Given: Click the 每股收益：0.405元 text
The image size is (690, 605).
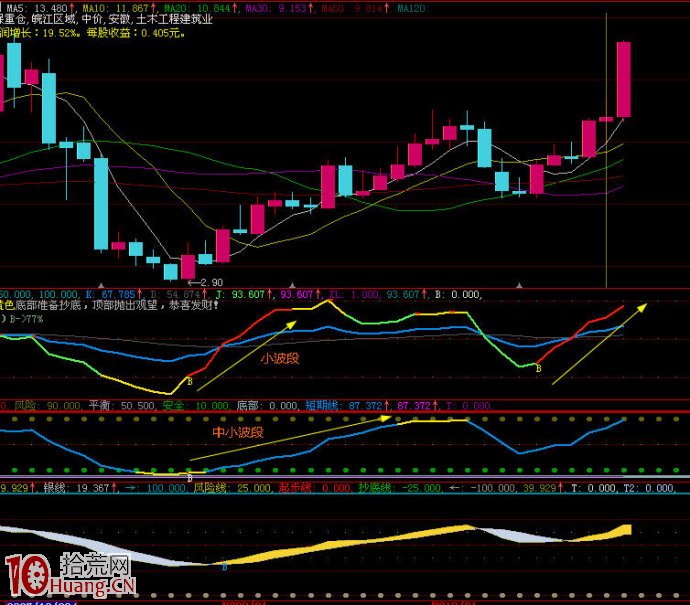Looking at the screenshot, I should click(136, 33).
